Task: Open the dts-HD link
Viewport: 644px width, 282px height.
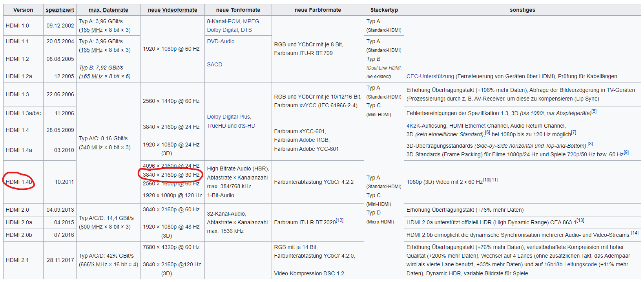Action: (x=247, y=126)
